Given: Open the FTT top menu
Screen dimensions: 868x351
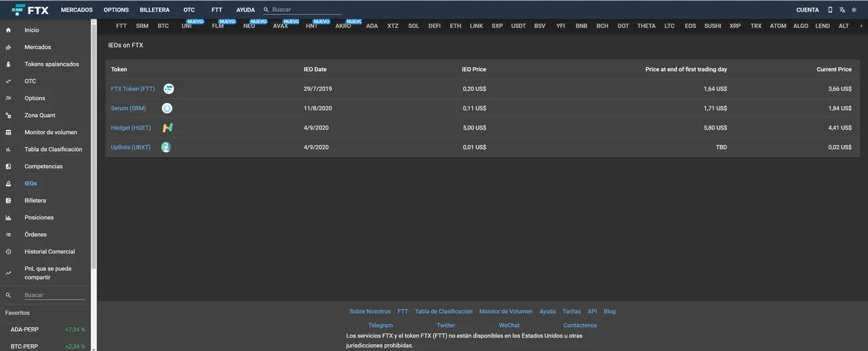Looking at the screenshot, I should tap(216, 10).
